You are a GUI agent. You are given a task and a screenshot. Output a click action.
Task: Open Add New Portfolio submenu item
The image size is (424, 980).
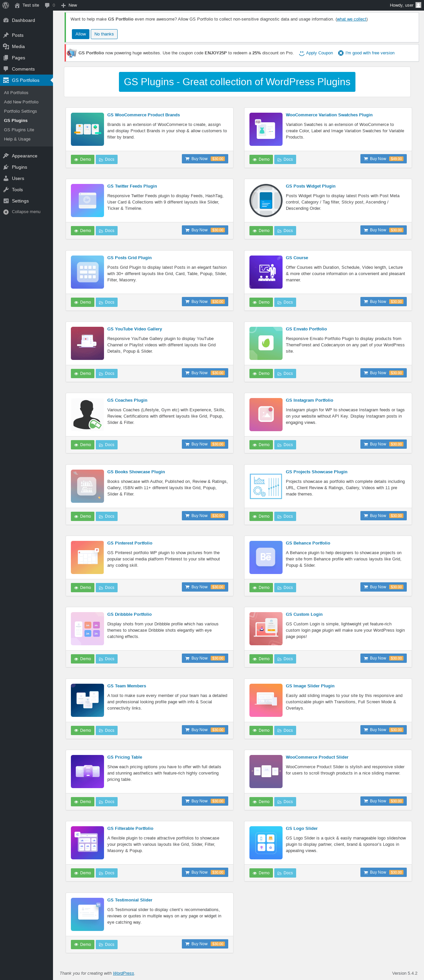click(x=21, y=102)
